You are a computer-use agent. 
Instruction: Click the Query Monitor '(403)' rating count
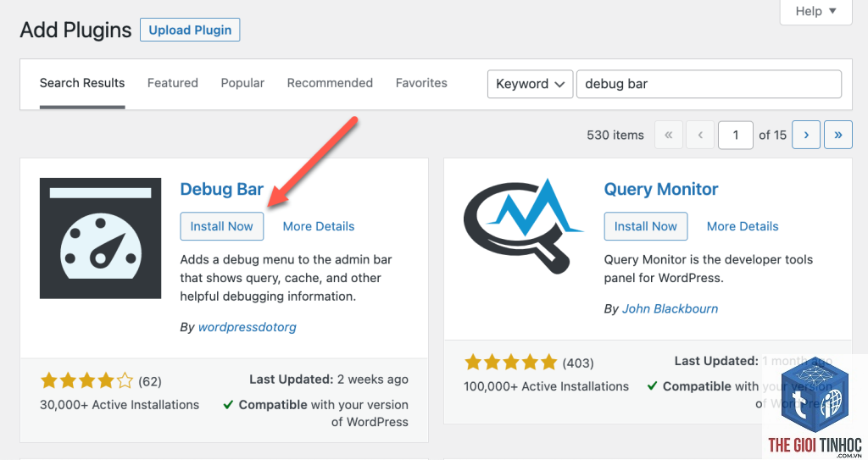coord(578,363)
